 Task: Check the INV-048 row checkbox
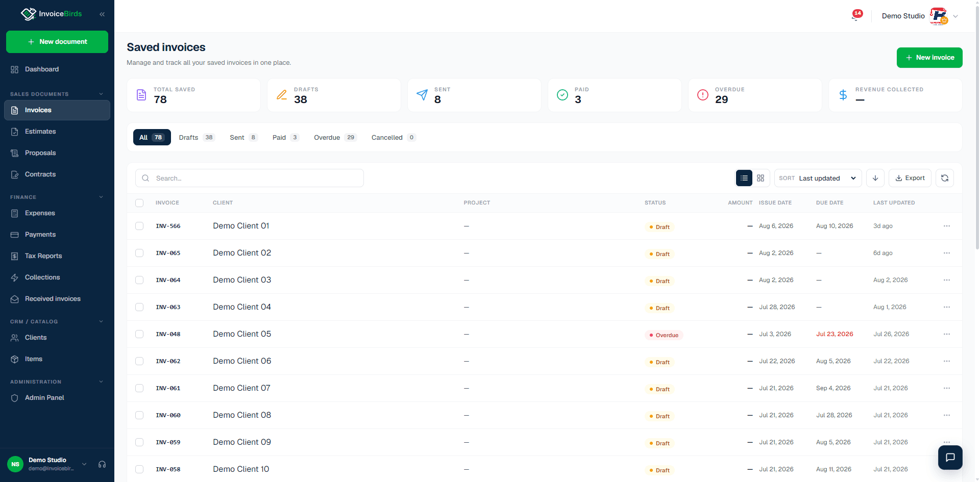(x=139, y=334)
